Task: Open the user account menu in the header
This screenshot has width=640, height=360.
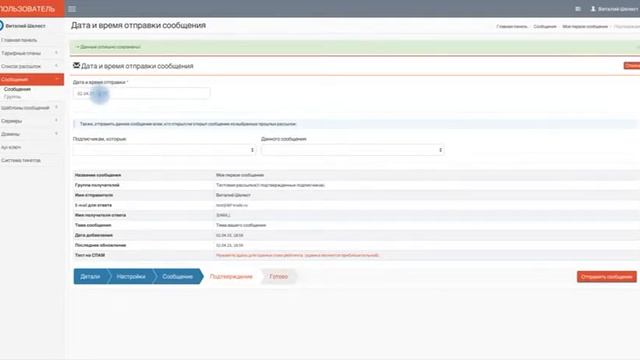Action: (614, 9)
